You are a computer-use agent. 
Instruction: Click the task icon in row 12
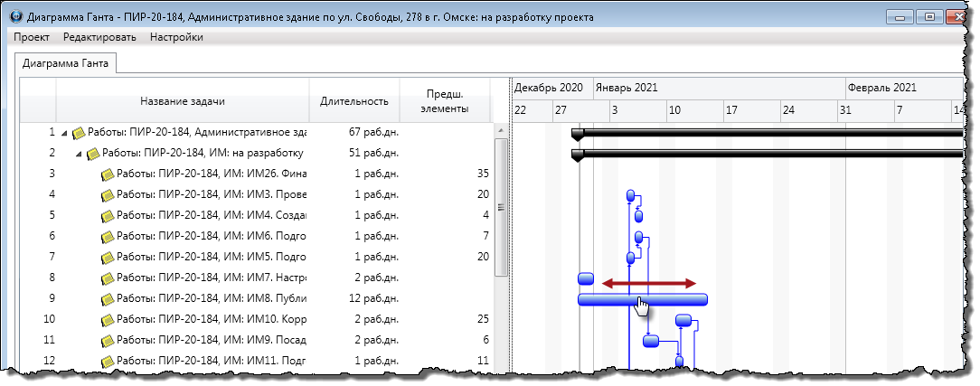108,361
